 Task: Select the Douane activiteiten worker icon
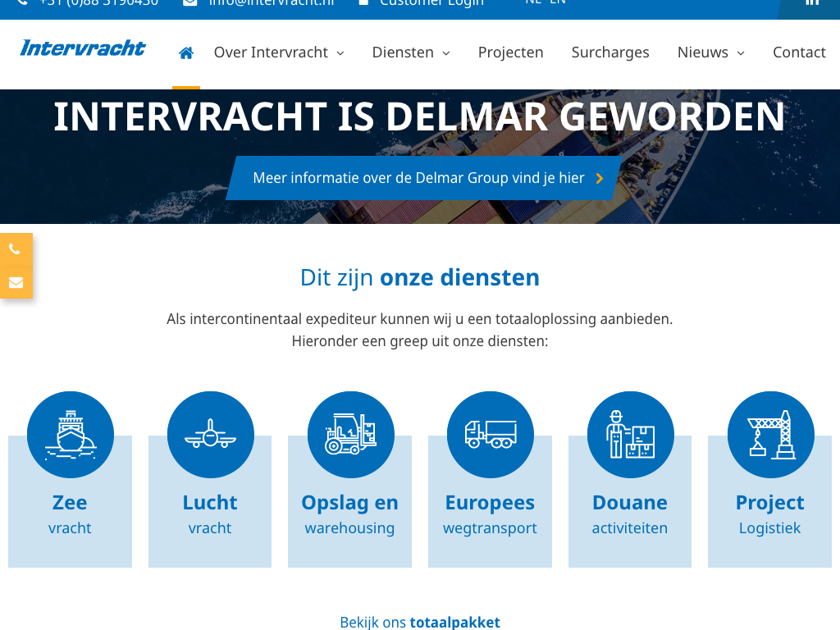pyautogui.click(x=630, y=435)
